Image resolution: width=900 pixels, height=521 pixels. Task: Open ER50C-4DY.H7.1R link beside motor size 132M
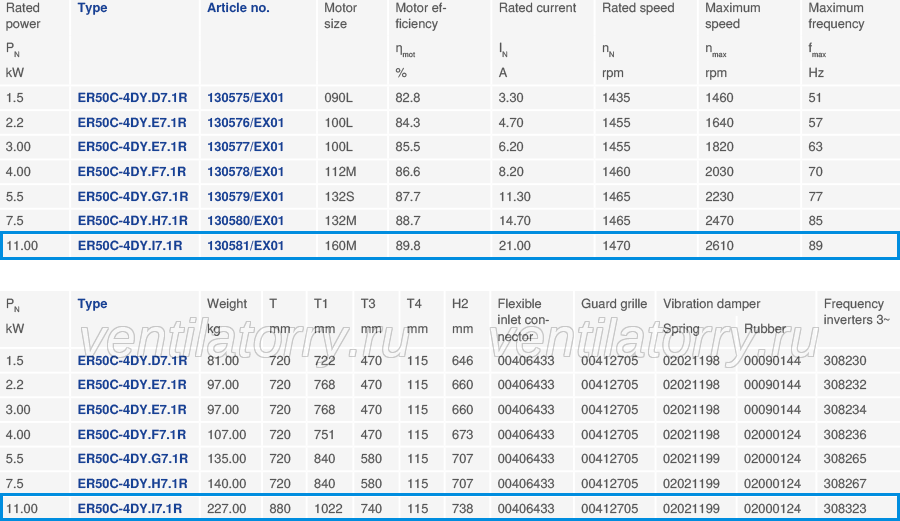point(133,221)
